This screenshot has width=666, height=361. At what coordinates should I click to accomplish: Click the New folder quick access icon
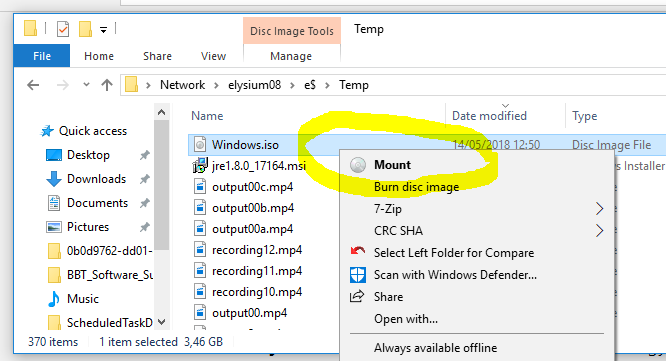[x=85, y=29]
